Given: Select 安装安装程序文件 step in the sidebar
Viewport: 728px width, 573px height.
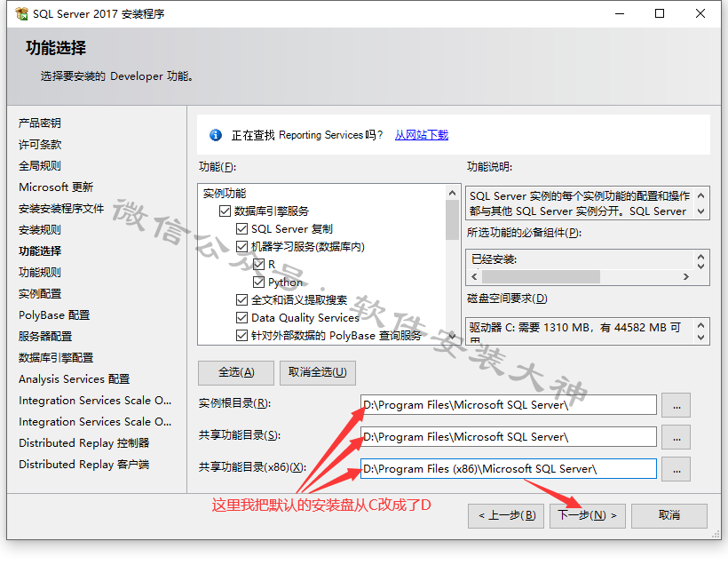Looking at the screenshot, I should (x=61, y=209).
